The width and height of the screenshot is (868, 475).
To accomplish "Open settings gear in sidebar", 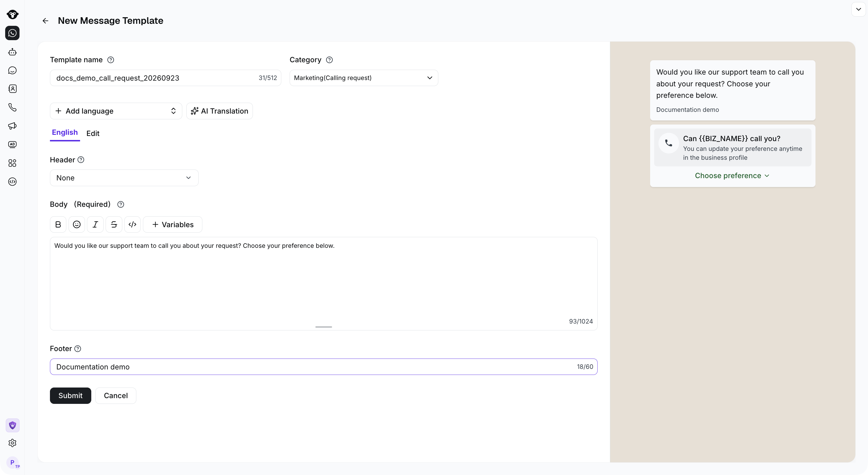I will (x=12, y=443).
